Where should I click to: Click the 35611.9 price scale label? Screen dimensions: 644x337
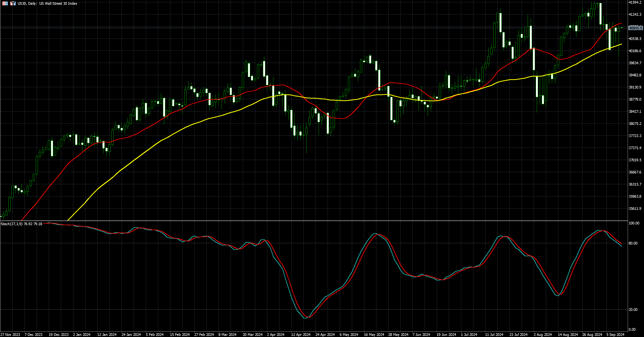tap(635, 208)
